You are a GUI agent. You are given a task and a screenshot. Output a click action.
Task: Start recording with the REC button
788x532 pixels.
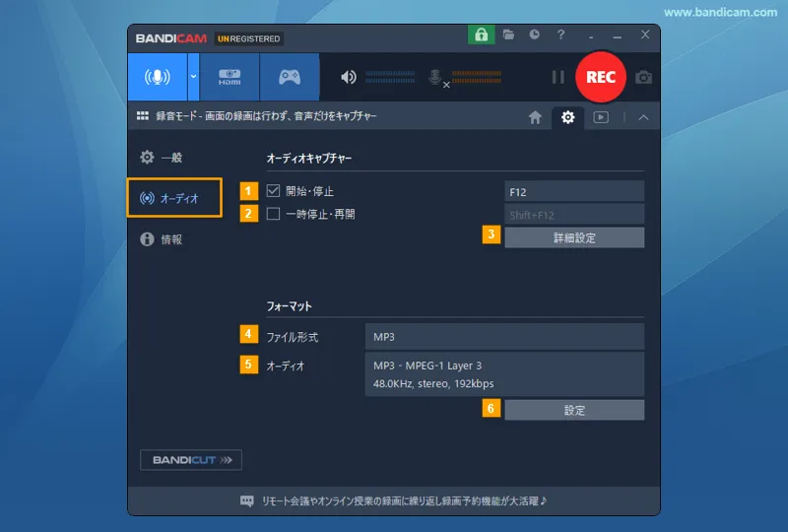point(601,77)
